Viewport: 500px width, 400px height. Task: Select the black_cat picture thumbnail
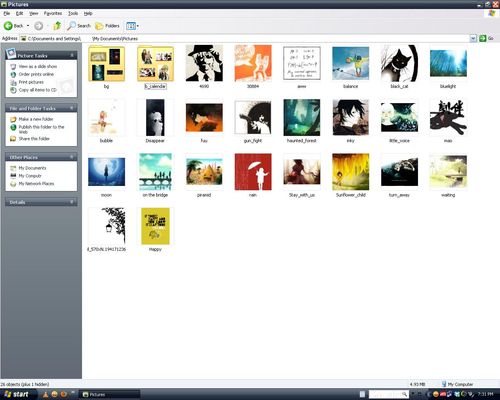pos(399,63)
